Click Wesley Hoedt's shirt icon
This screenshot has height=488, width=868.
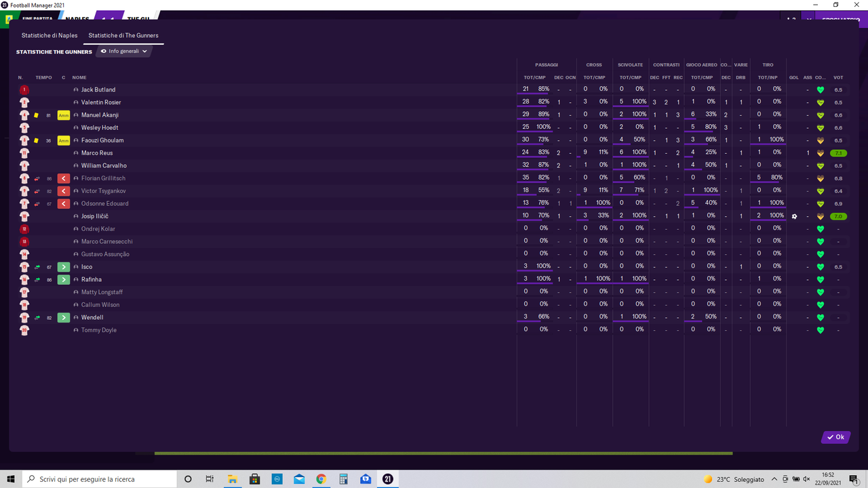(x=24, y=127)
